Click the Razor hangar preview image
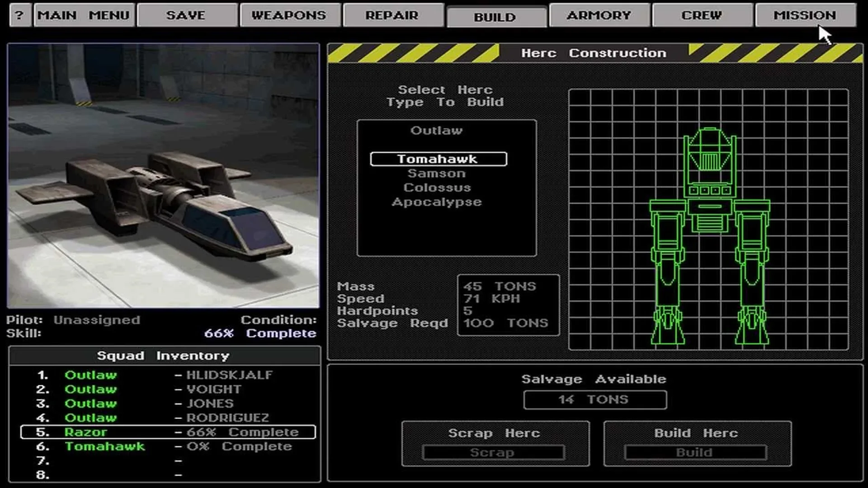868x488 pixels. pyautogui.click(x=163, y=176)
